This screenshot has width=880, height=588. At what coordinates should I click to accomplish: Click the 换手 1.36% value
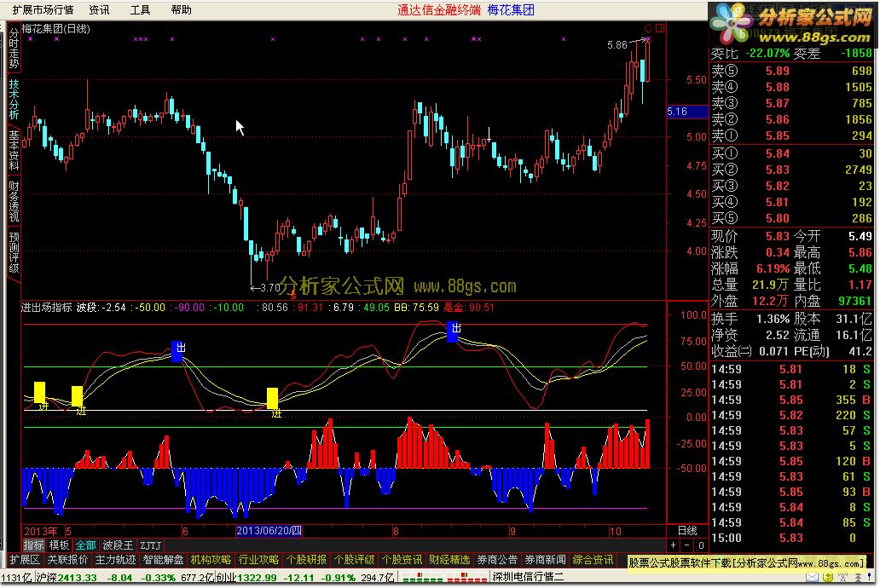[773, 319]
